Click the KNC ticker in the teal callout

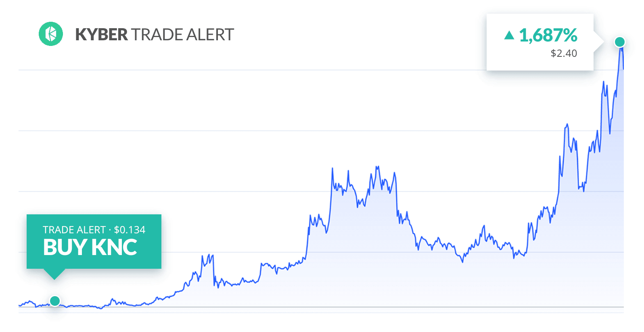tap(114, 247)
